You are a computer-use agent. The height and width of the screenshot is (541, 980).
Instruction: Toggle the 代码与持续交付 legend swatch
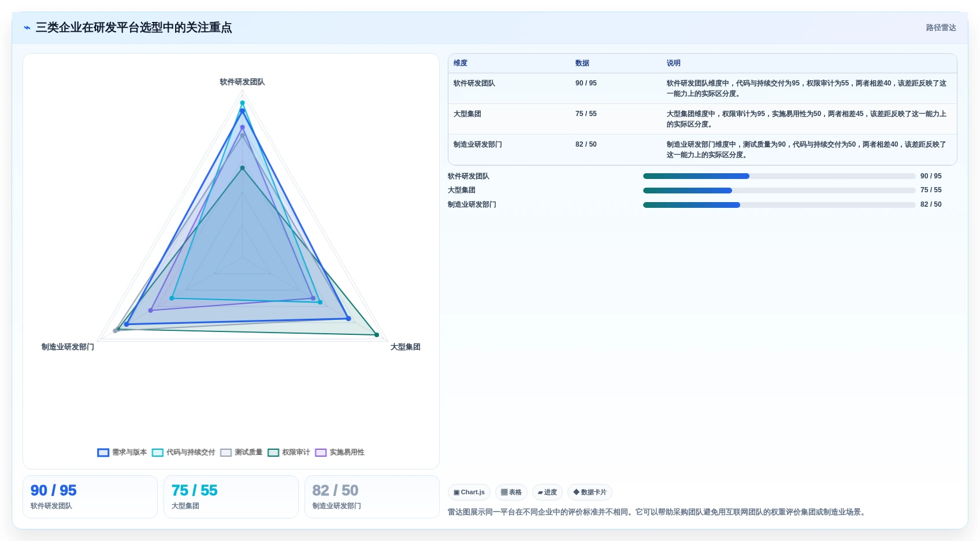pyautogui.click(x=158, y=453)
